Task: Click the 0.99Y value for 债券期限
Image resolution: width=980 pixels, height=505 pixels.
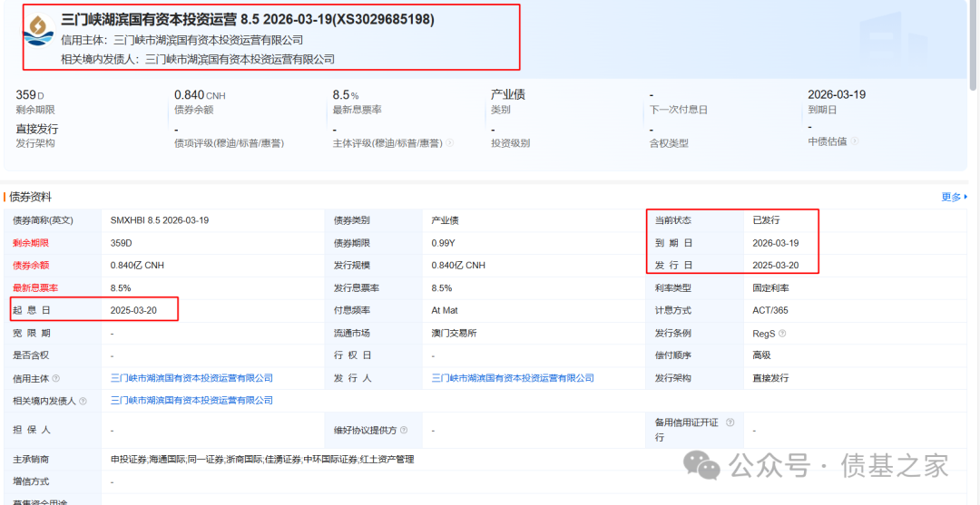Action: click(443, 243)
